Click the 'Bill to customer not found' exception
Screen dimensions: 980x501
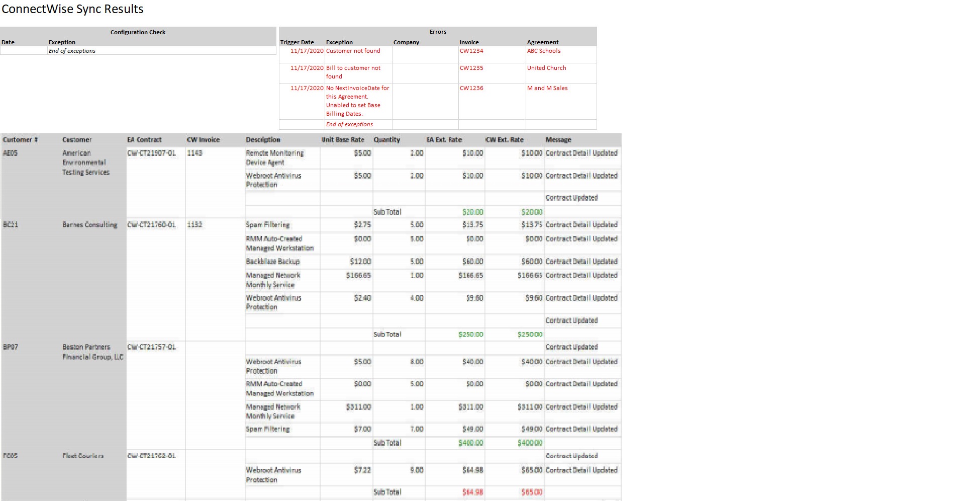coord(353,72)
